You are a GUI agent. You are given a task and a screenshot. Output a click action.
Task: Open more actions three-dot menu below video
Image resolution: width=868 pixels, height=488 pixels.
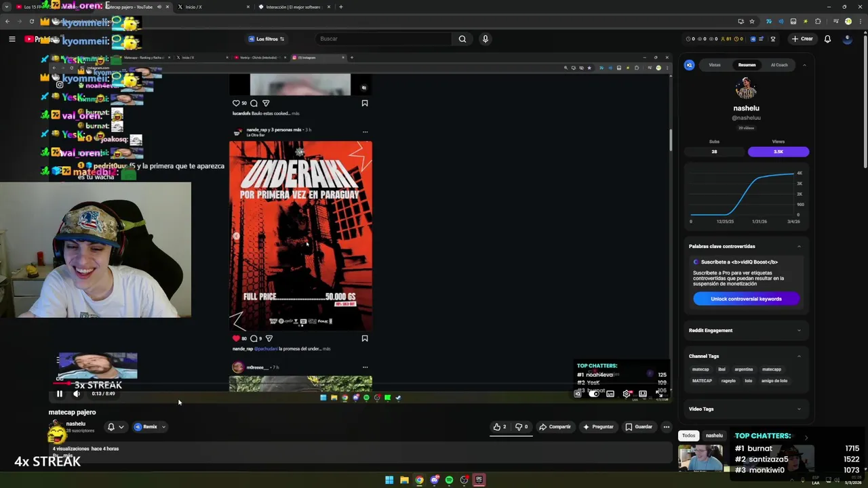(x=667, y=427)
